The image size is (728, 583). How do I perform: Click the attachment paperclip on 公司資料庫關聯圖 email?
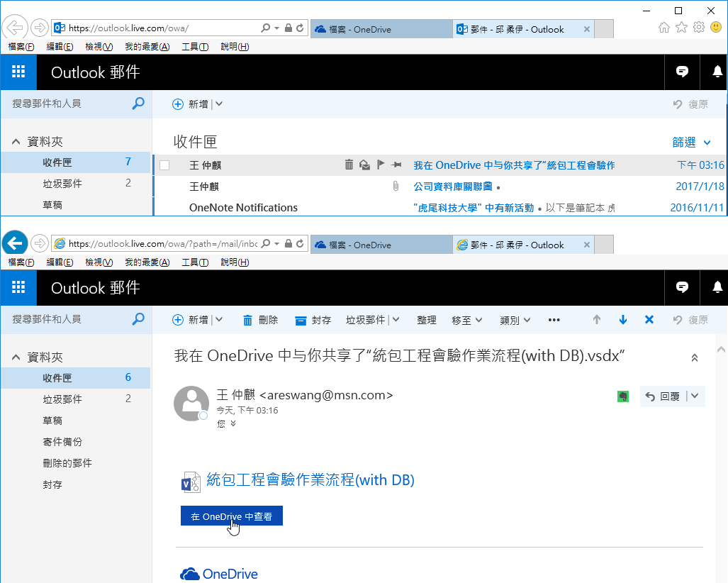tap(396, 187)
